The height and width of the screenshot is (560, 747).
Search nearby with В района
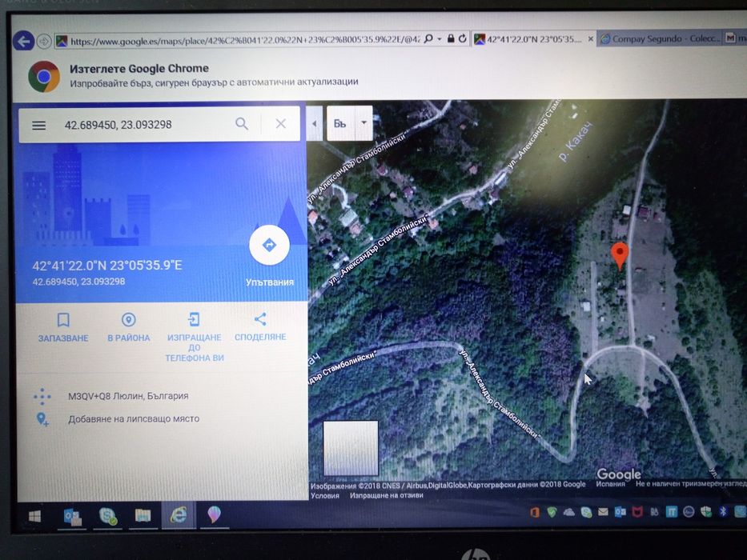[129, 328]
